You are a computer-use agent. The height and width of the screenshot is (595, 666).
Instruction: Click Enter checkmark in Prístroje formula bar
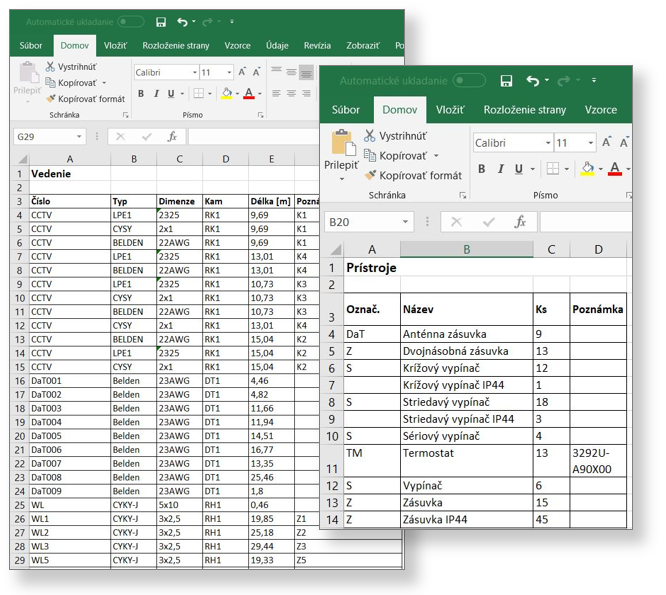coord(489,222)
